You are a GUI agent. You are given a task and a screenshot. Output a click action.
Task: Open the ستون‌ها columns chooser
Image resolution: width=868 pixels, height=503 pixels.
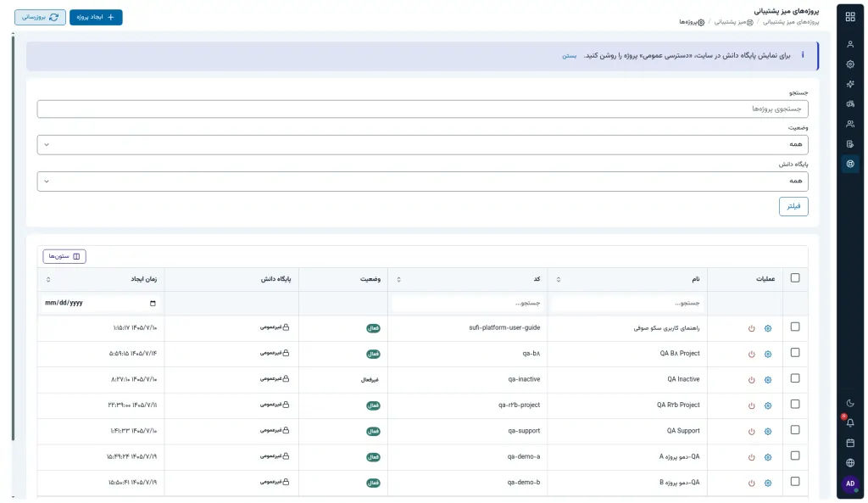[x=64, y=256]
